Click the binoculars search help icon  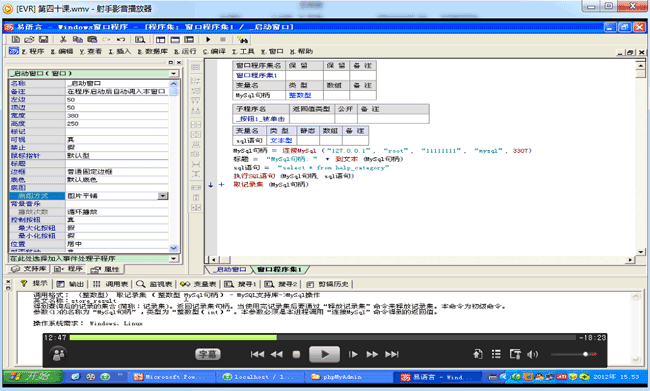click(x=243, y=39)
